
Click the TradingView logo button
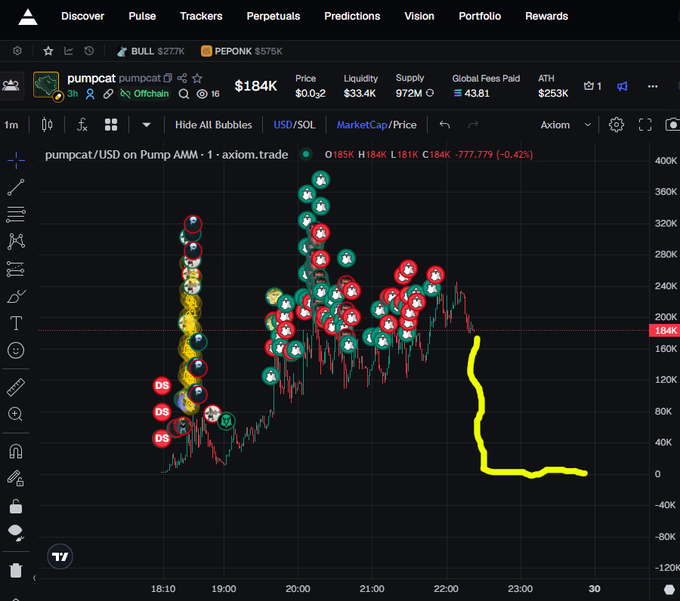[x=60, y=556]
